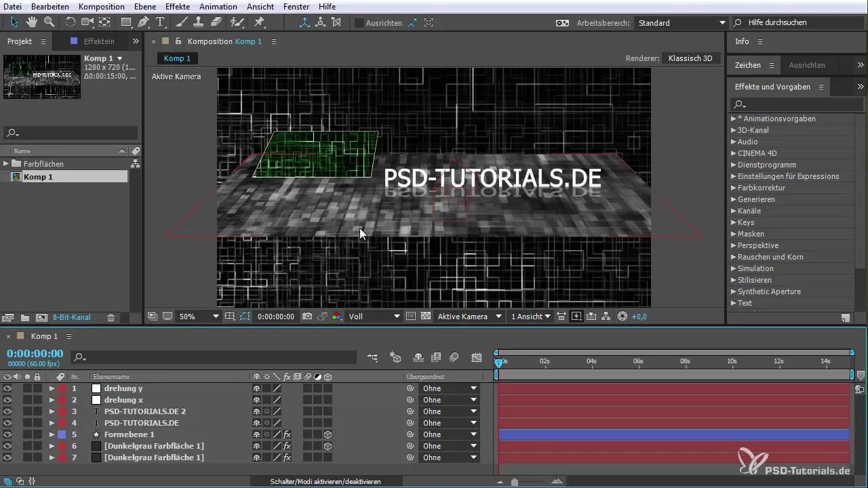
Task: Select the Roto Brush tool
Action: pyautogui.click(x=237, y=22)
